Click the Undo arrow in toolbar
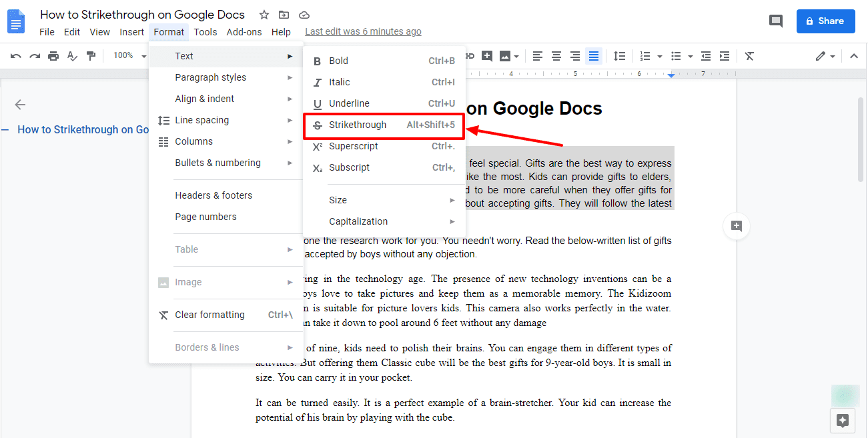 tap(16, 56)
